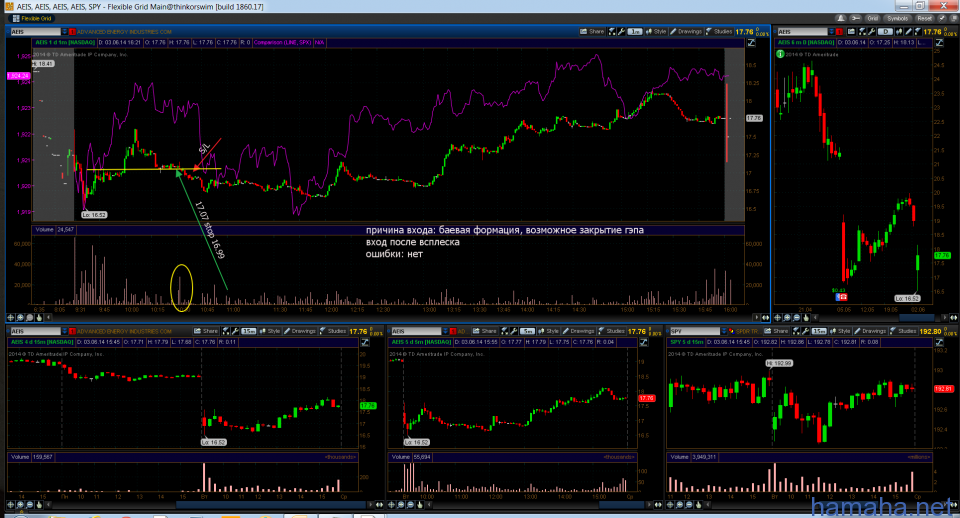Click the AEIS 15m chart horizontal scrollbar thumb
Screen dimensions: 960x518
[271, 505]
